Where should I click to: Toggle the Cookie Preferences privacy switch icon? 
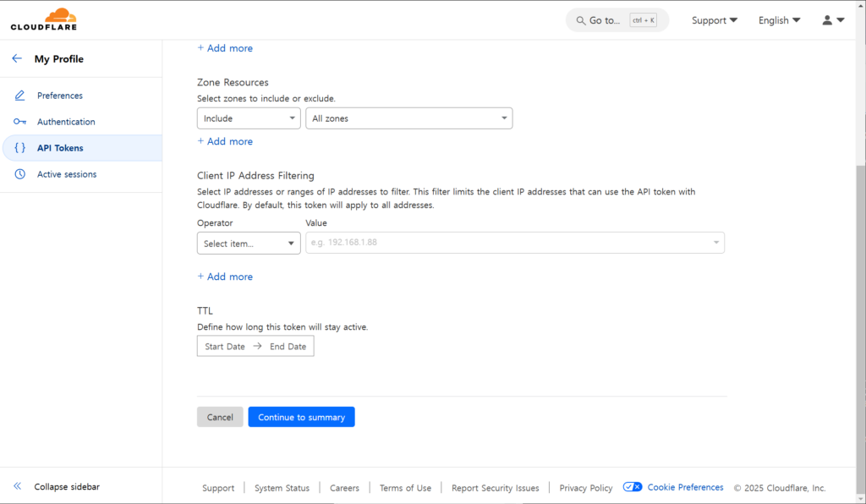coord(632,487)
